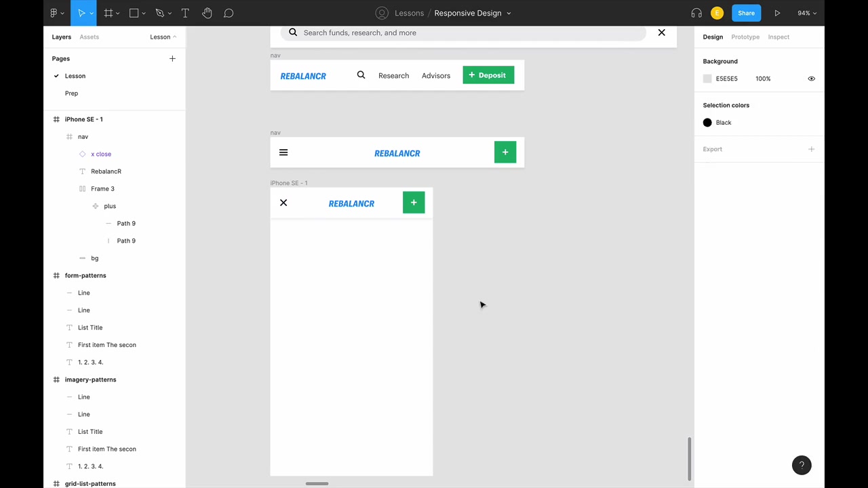This screenshot has height=488, width=868.
Task: Click the green Deposit button
Action: (x=488, y=75)
